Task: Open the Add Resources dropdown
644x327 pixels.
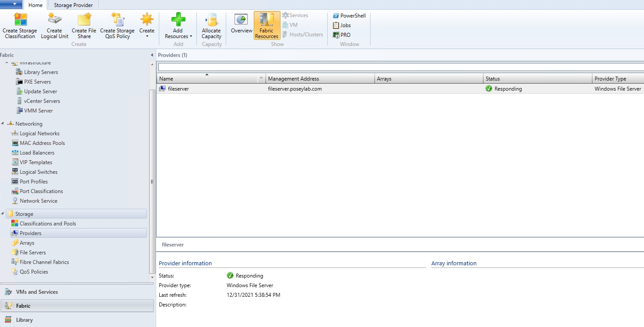Action: click(178, 25)
